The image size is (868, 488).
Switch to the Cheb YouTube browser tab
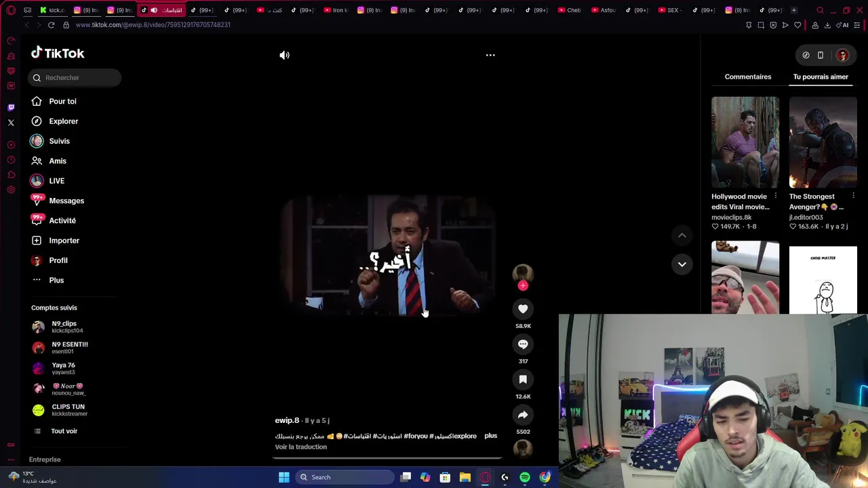[x=569, y=10]
